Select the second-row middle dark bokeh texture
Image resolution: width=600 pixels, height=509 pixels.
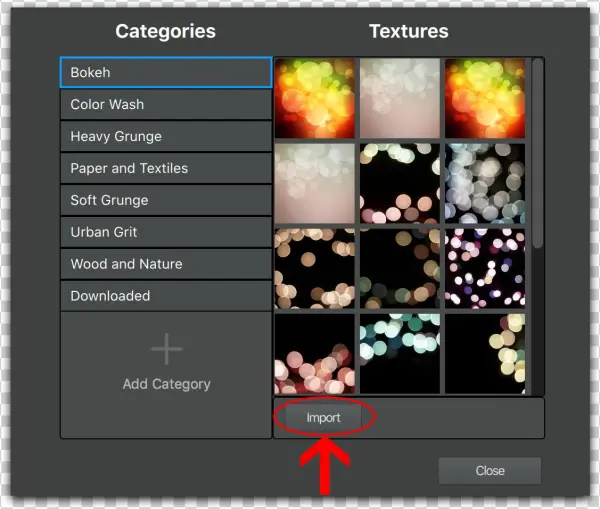tap(400, 183)
